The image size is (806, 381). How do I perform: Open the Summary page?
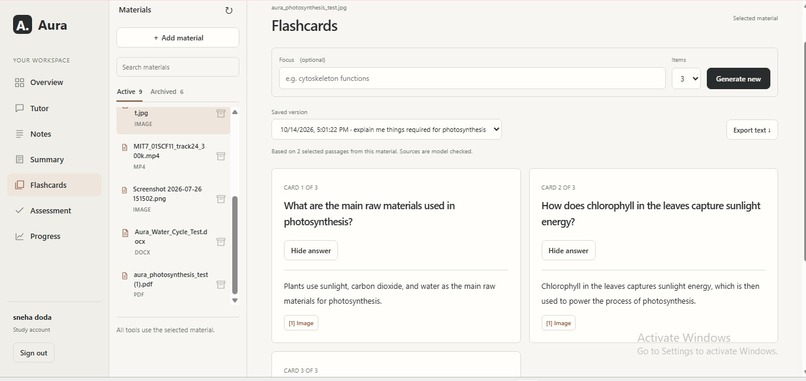pos(54,159)
